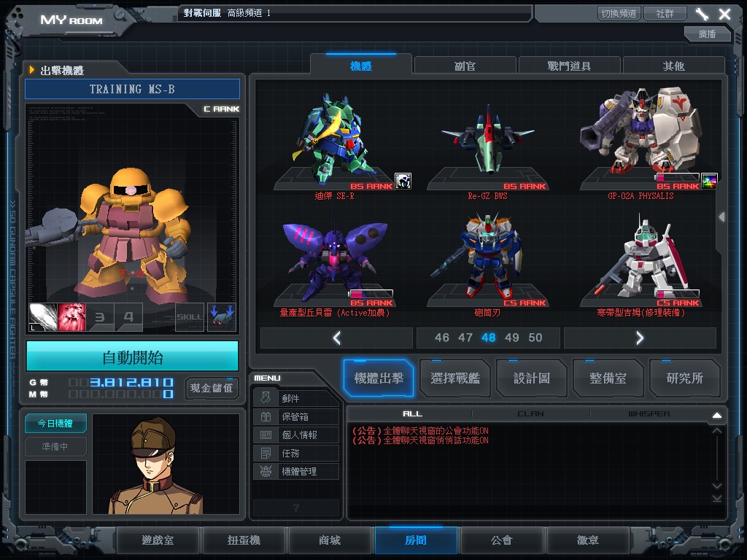Click the 社群 community button
747x560 pixels.
[x=665, y=13]
